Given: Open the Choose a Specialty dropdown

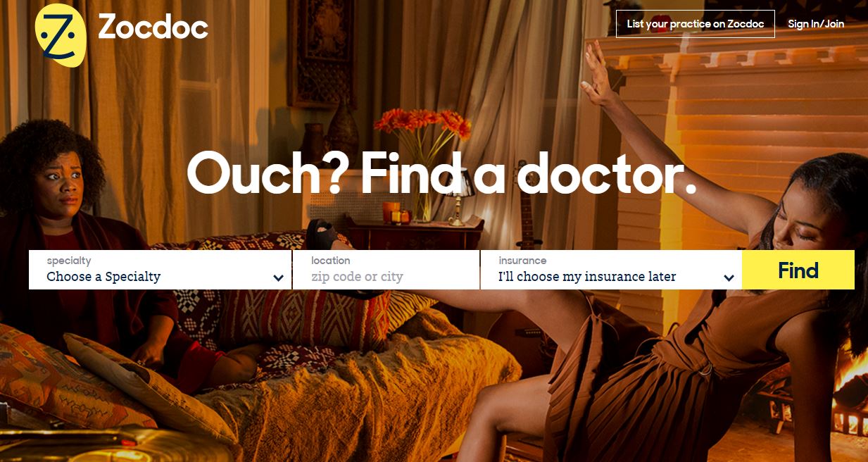Looking at the screenshot, I should point(160,270).
